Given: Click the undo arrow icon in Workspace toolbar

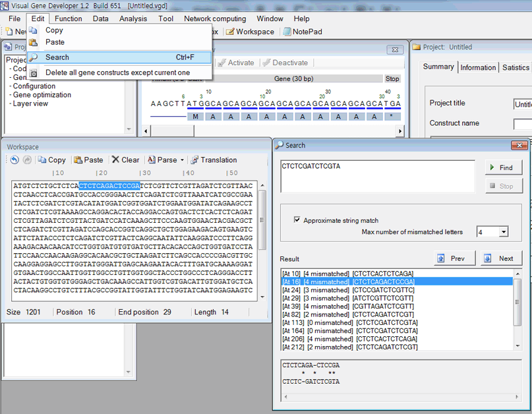Looking at the screenshot, I should pyautogui.click(x=15, y=160).
